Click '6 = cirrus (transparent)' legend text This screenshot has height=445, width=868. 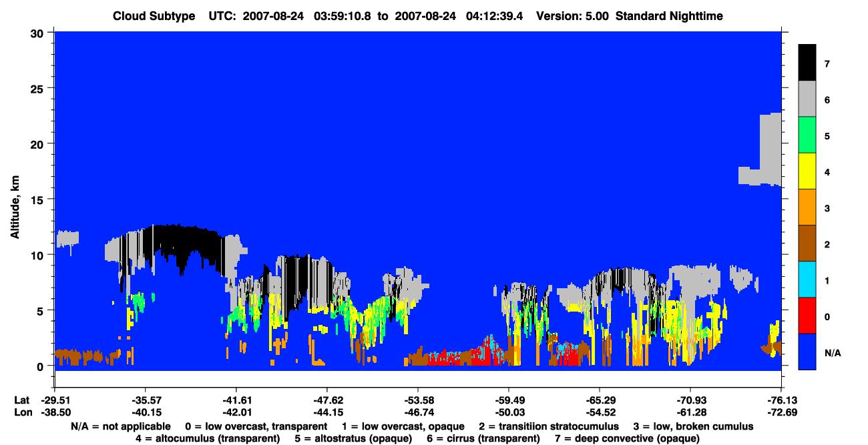coord(483,438)
